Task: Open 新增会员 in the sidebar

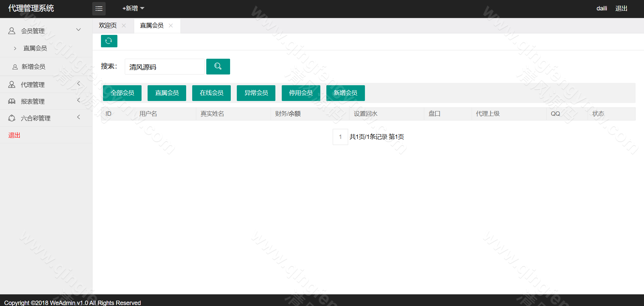Action: (34, 67)
